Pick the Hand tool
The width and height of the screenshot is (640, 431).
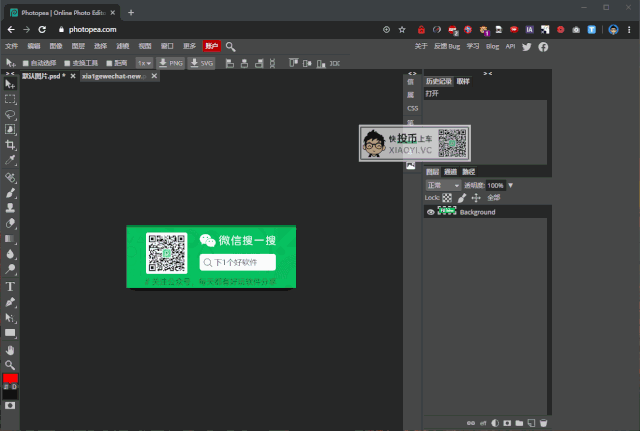[10, 349]
